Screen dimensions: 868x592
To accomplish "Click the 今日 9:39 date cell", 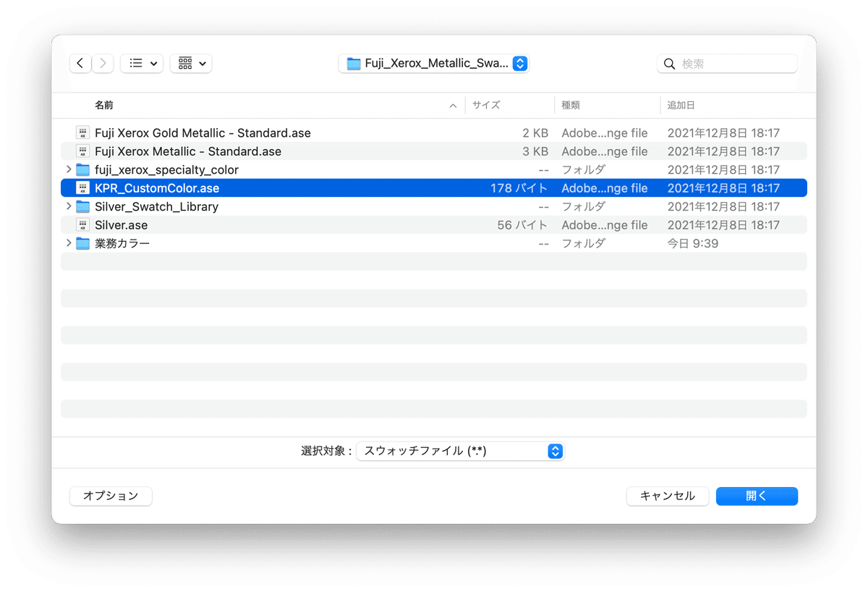I will pos(693,244).
